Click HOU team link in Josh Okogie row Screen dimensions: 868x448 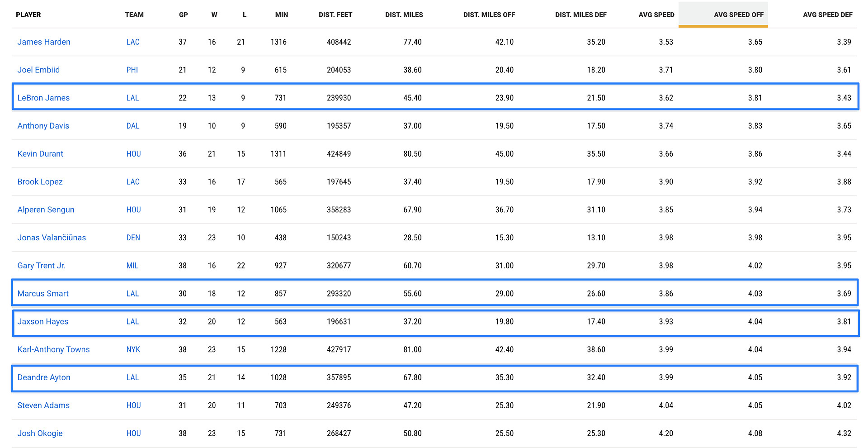[x=133, y=434]
